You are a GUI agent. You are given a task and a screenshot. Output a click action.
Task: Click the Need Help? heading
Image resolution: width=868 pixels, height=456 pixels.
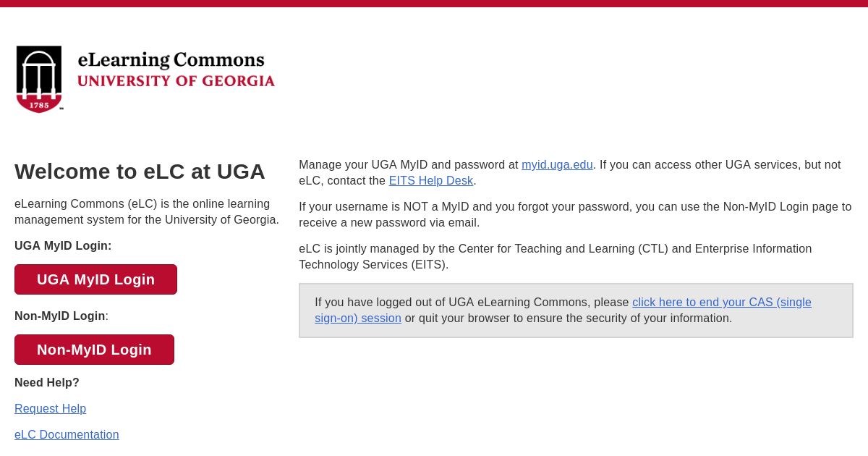pyautogui.click(x=47, y=383)
